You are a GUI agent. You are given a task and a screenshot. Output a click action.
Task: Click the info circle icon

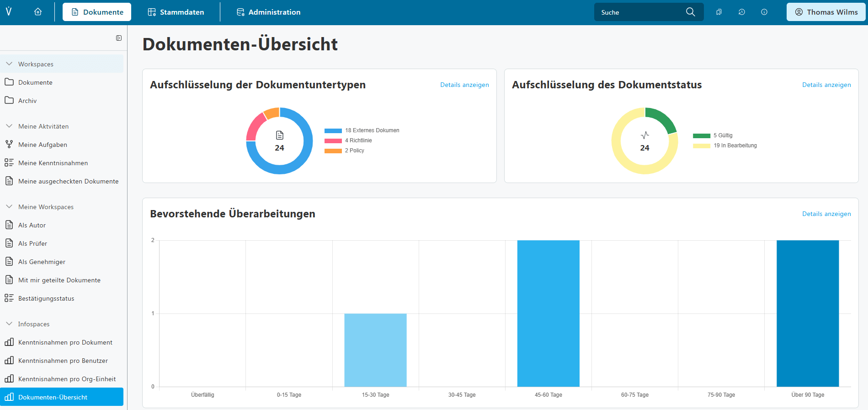[764, 12]
